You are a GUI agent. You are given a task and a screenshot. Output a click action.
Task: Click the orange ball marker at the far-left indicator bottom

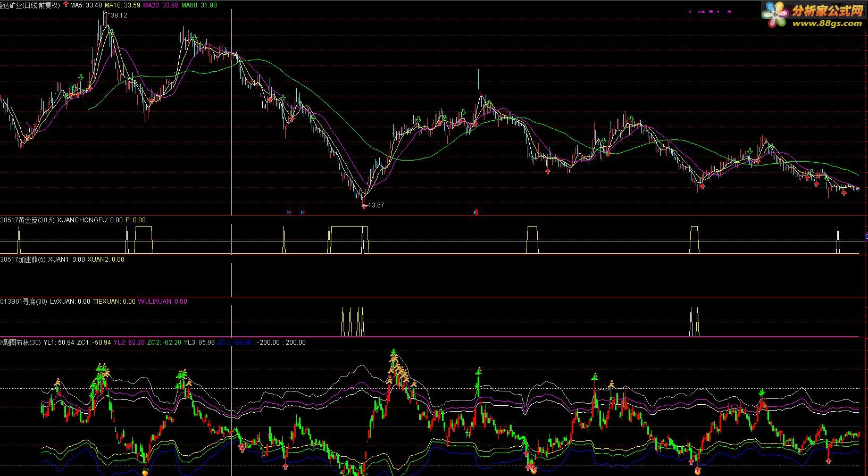pyautogui.click(x=145, y=472)
